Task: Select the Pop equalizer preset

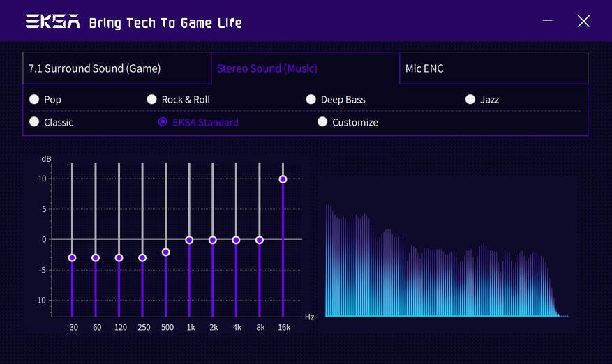Action: [34, 100]
